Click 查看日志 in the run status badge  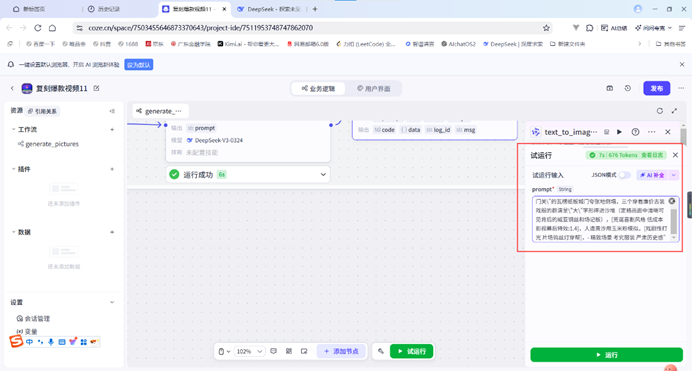652,155
